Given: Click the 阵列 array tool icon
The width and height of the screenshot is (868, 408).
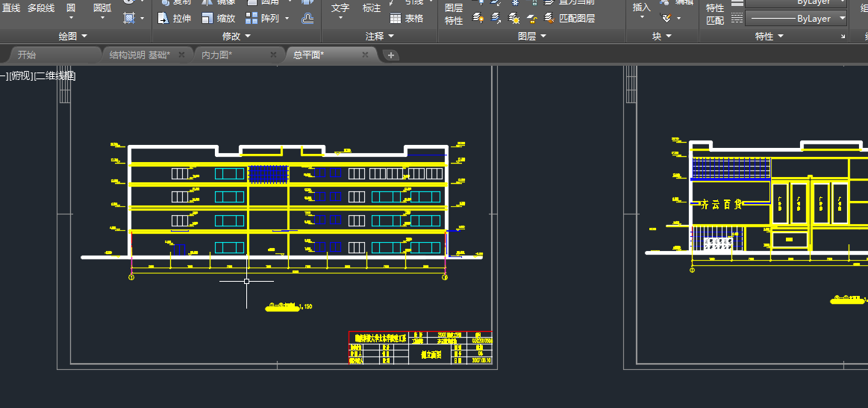Looking at the screenshot, I should click(x=252, y=18).
